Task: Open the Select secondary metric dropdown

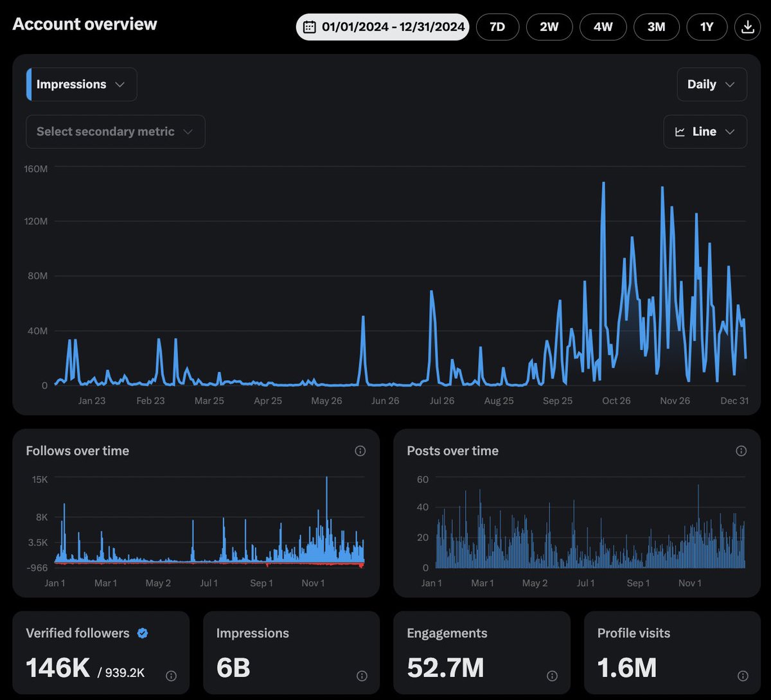Action: coord(116,132)
